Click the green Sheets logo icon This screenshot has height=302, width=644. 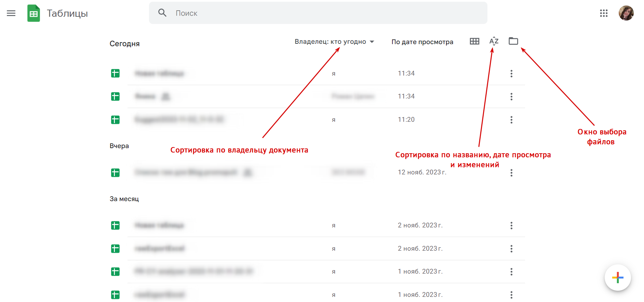point(33,13)
